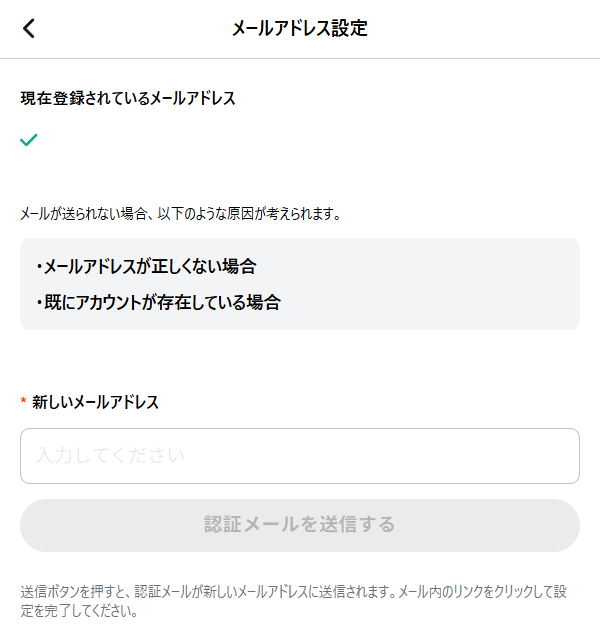Click the 場合 word ending the first bullet

(240, 267)
